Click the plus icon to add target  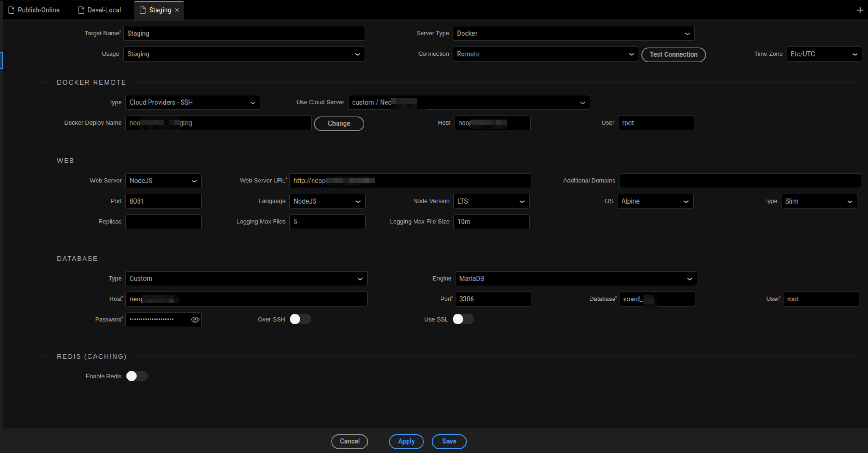click(x=860, y=11)
